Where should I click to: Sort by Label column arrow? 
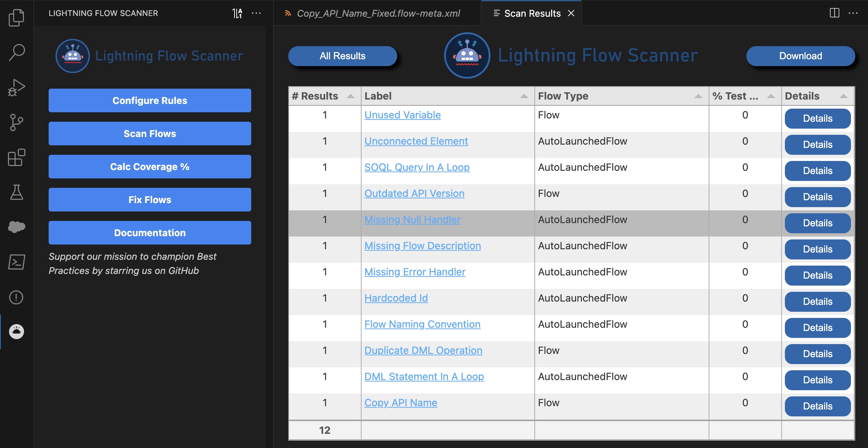click(x=524, y=96)
